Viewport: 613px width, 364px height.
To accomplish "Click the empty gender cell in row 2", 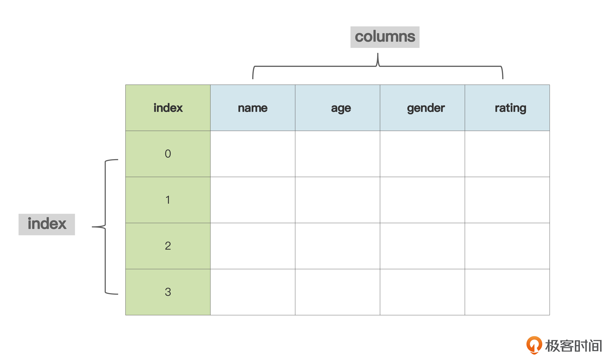I will (422, 246).
